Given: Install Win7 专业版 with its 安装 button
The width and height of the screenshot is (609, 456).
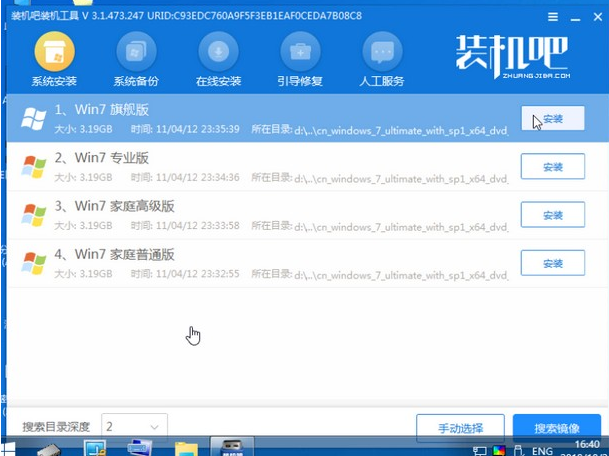Looking at the screenshot, I should [x=553, y=167].
